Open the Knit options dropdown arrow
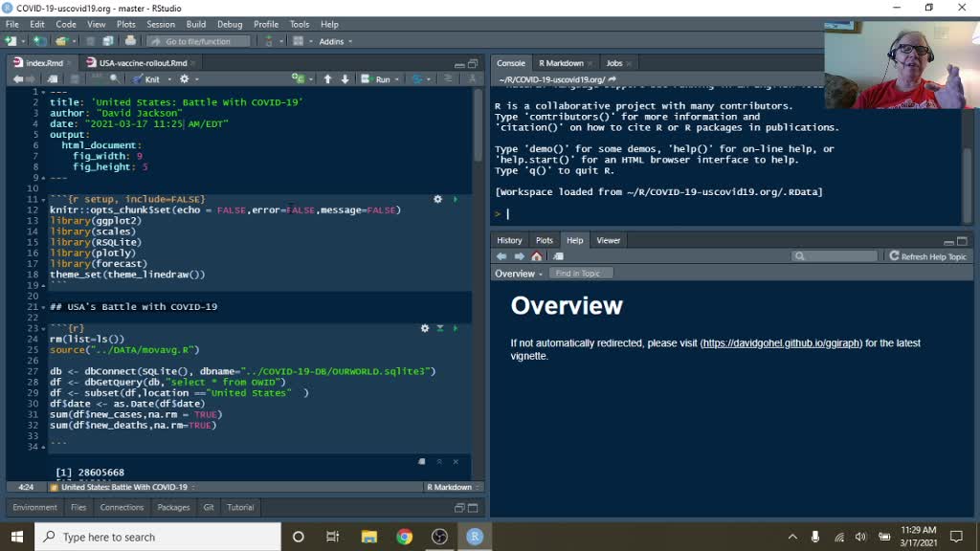The height and width of the screenshot is (551, 980). [x=169, y=79]
